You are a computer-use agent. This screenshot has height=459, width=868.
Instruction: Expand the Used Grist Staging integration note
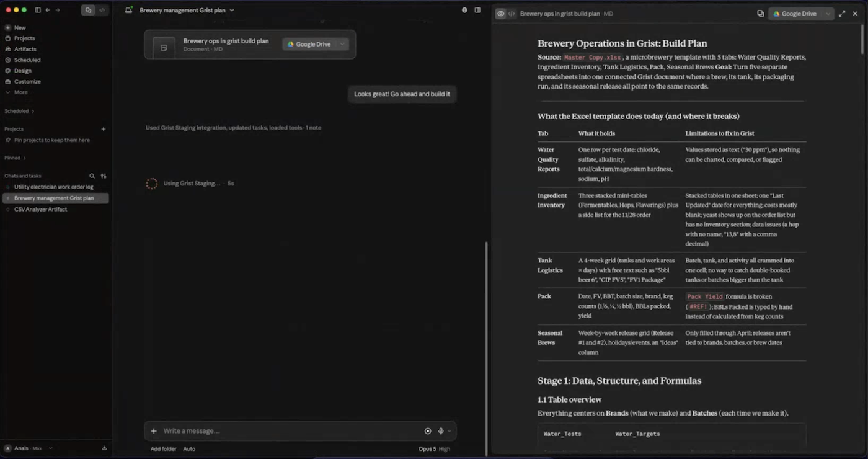click(233, 128)
